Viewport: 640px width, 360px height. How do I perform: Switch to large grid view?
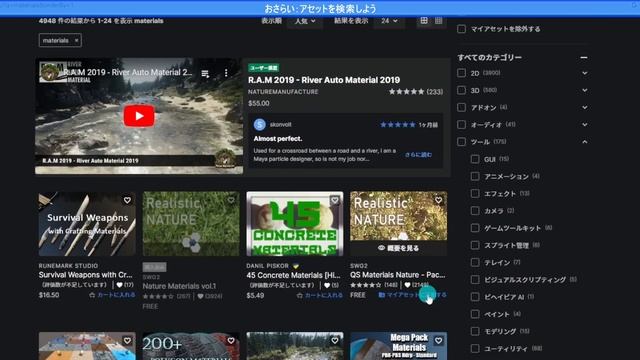[424, 21]
